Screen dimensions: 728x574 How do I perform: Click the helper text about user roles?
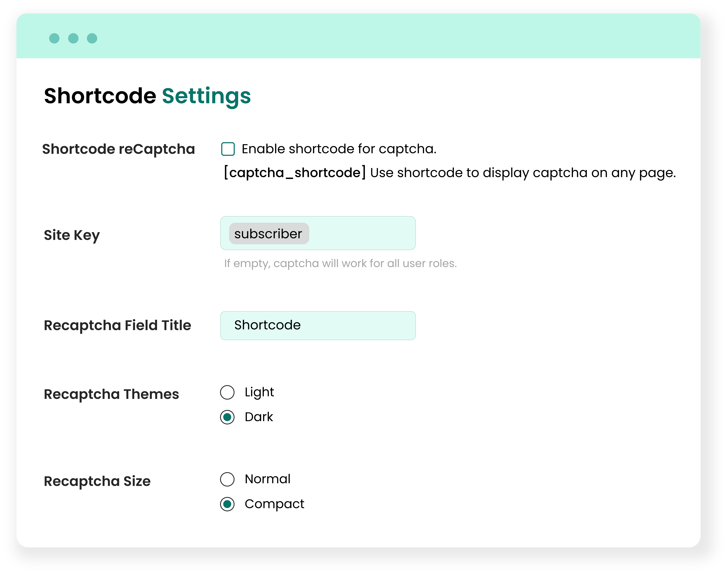(x=340, y=263)
